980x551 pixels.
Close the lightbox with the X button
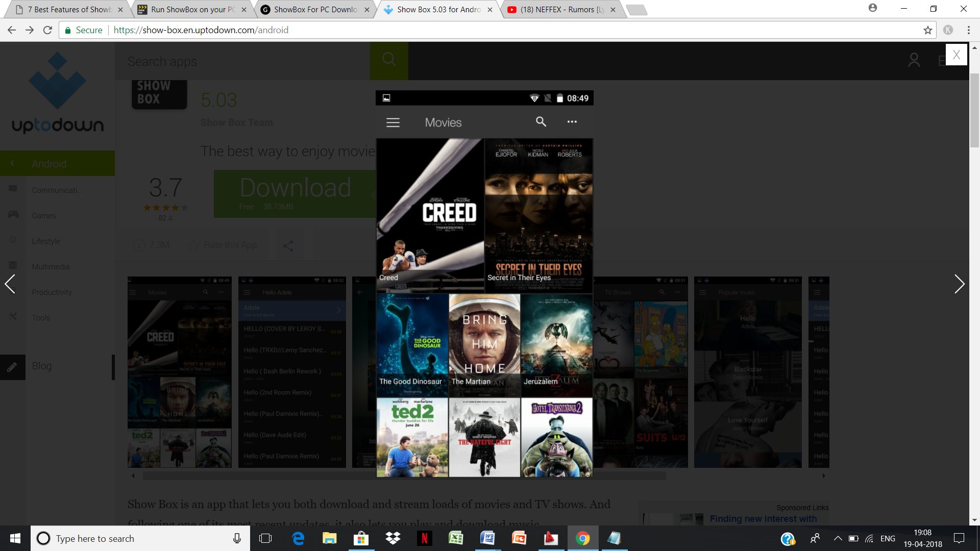click(x=956, y=55)
